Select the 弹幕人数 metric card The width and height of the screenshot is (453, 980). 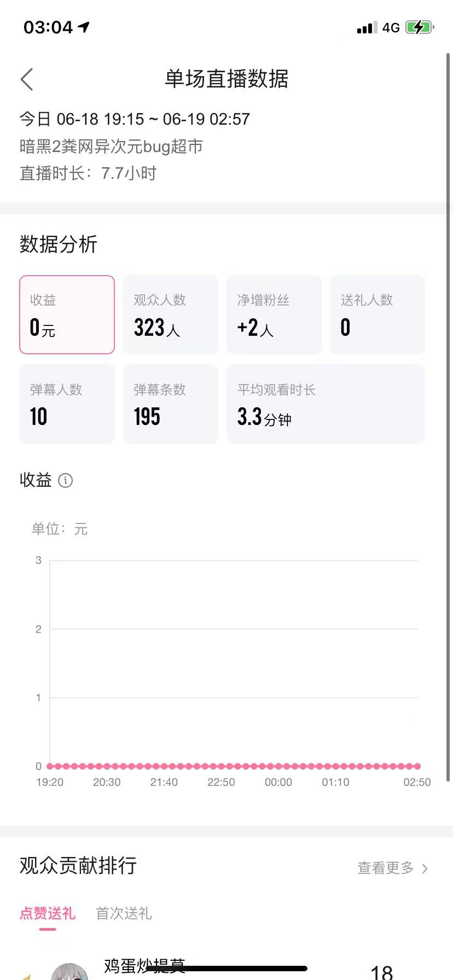pyautogui.click(x=67, y=404)
